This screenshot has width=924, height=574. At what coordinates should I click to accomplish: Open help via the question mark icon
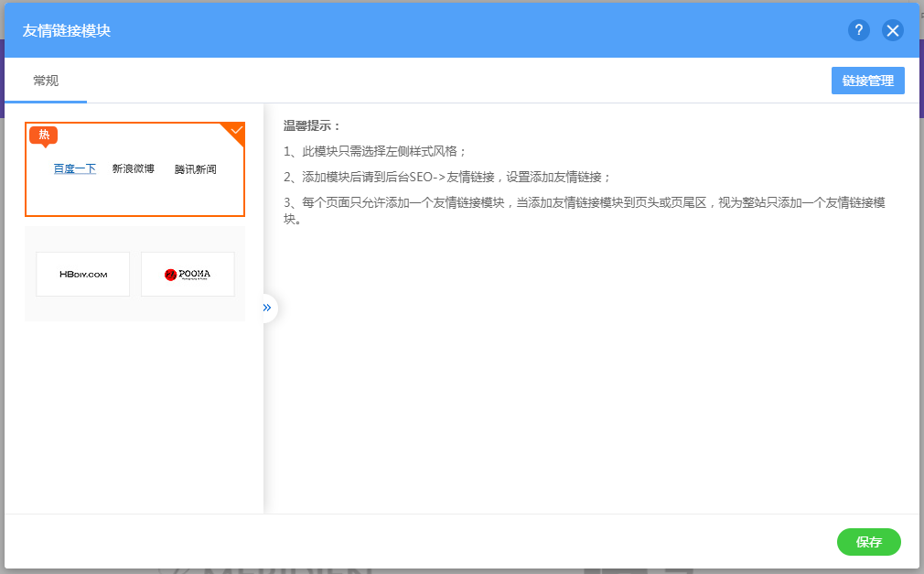click(858, 30)
